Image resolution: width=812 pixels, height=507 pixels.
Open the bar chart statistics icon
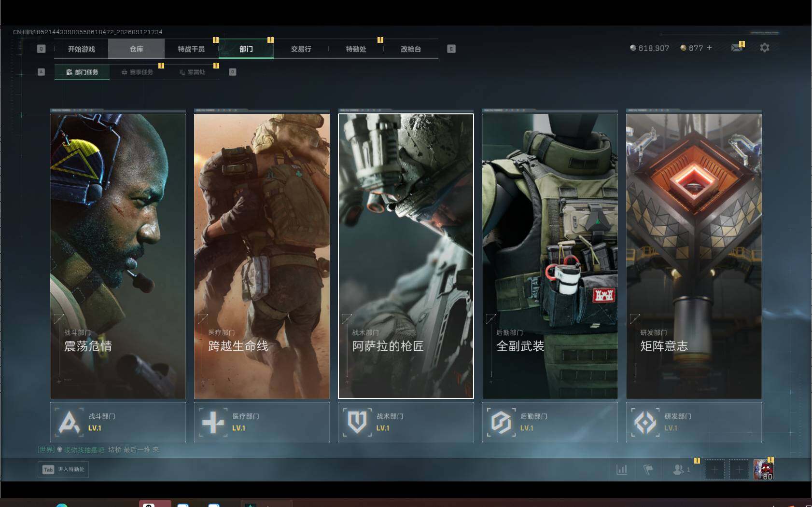pos(622,469)
